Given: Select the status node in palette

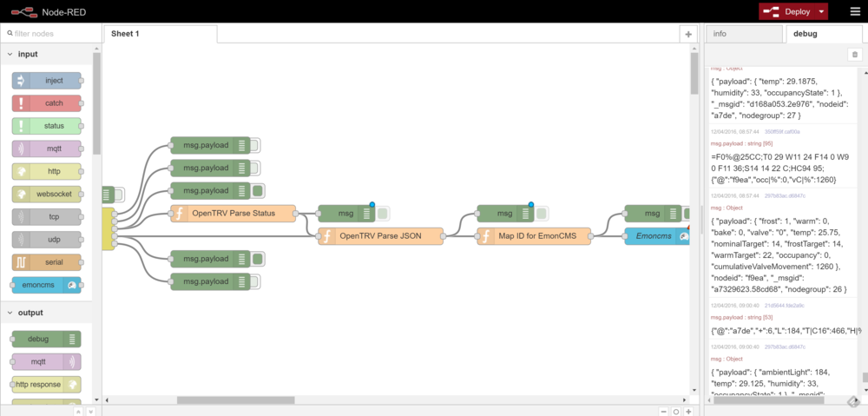Looking at the screenshot, I should click(47, 126).
